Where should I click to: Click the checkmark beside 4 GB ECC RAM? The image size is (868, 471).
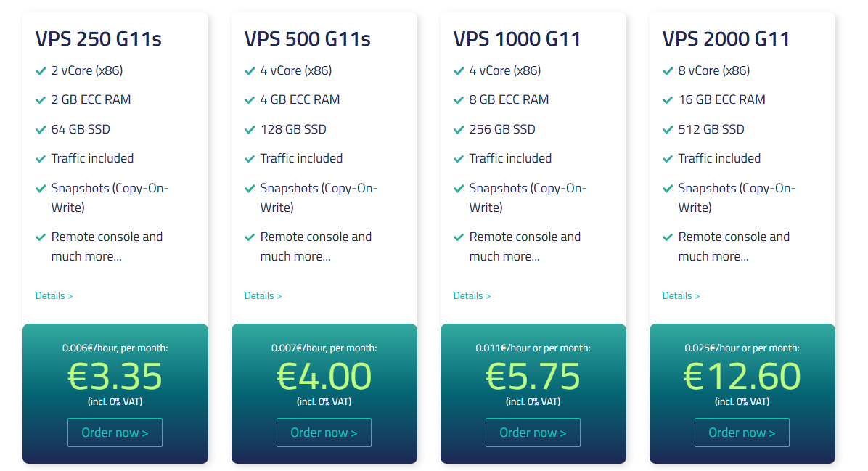point(250,100)
